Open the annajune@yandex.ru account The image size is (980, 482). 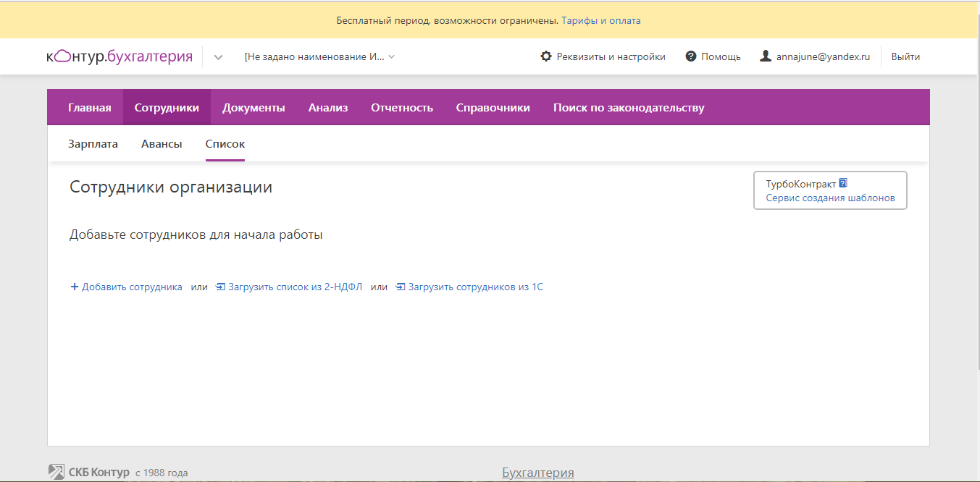click(823, 56)
